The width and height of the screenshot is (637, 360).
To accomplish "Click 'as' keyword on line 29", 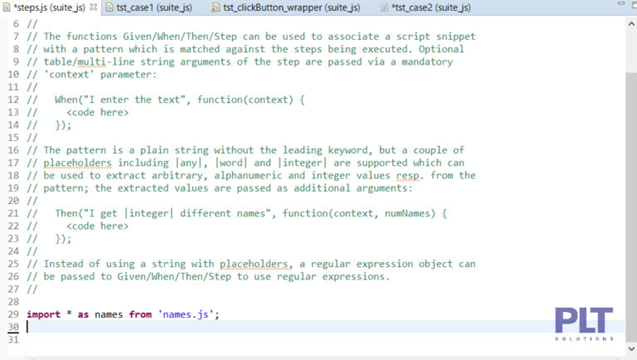I will click(83, 314).
